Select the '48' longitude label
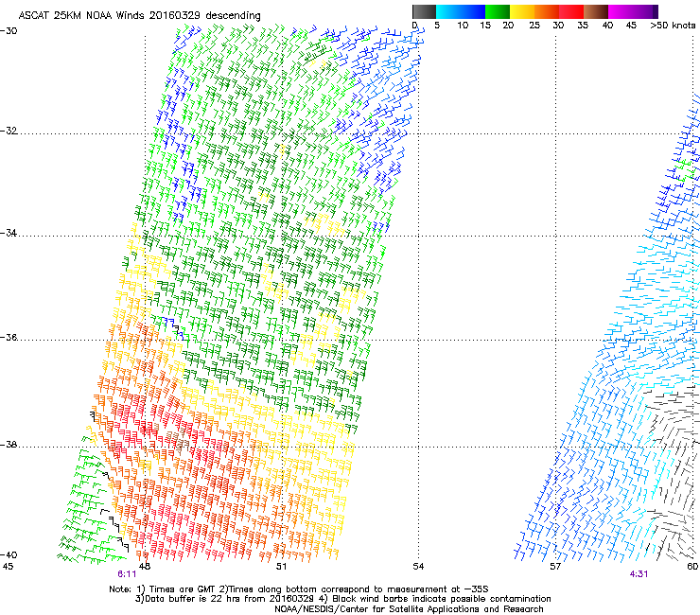The height and width of the screenshot is (615, 700). 145,567
